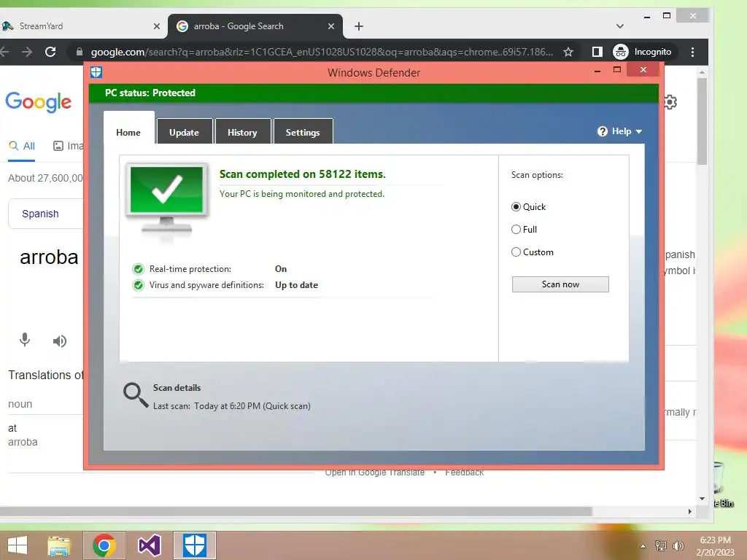Open Google settings gear icon

click(x=671, y=102)
